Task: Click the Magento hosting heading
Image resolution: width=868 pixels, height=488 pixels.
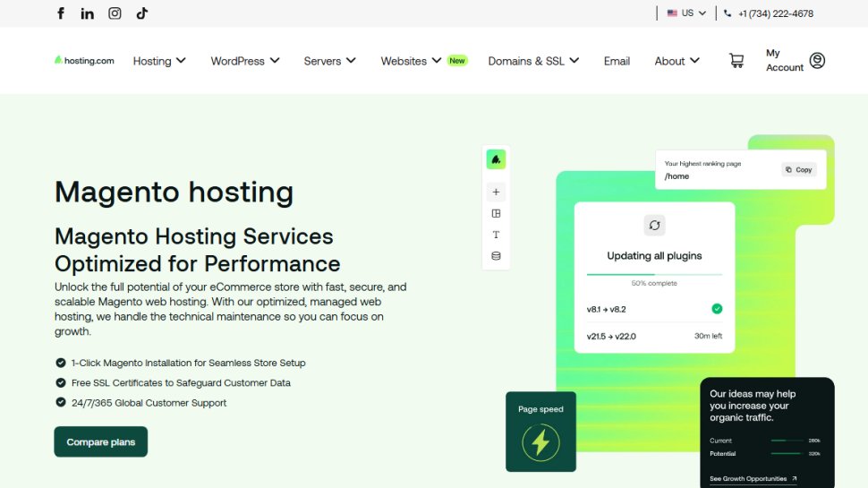Action: tap(174, 193)
